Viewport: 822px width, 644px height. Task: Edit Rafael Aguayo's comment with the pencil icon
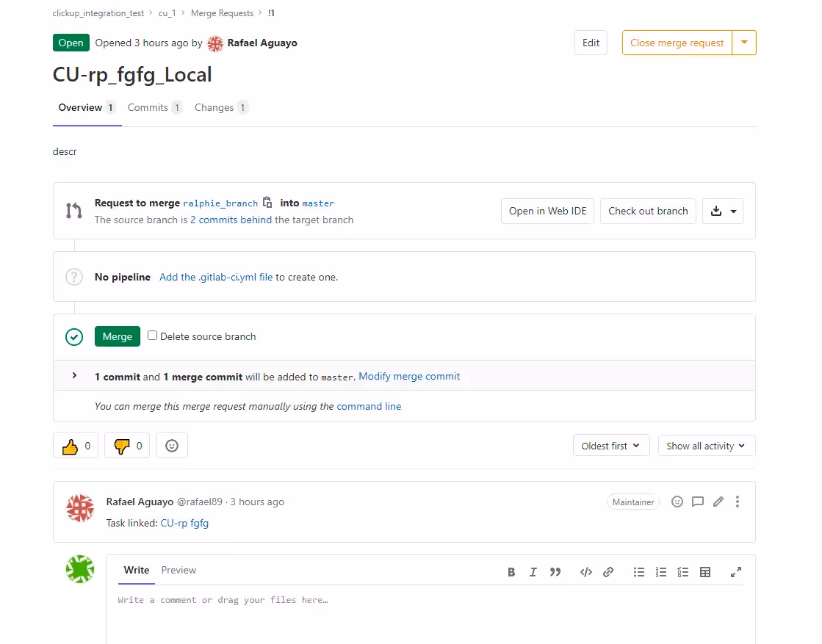(x=718, y=502)
